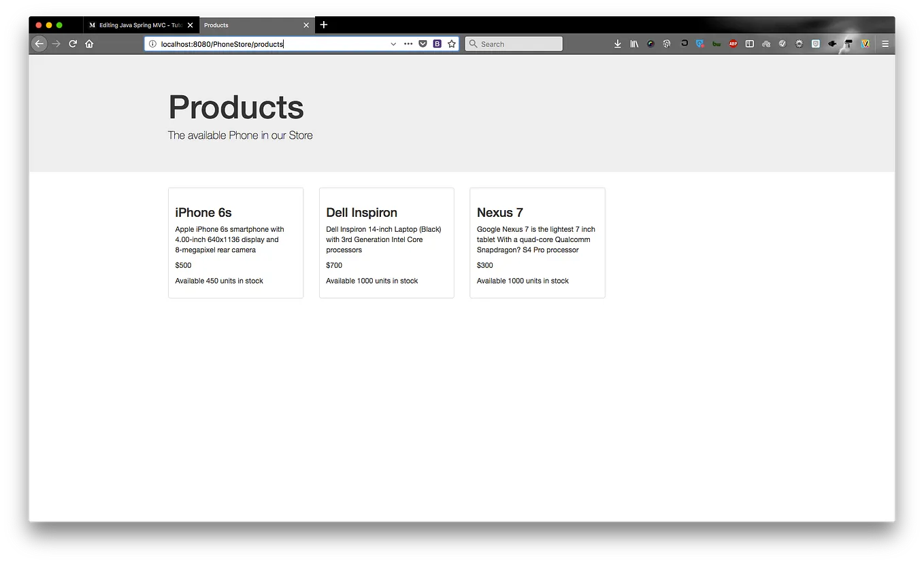Switch to Editing Java Spring MVC tab
This screenshot has height=563, width=924.
141,25
